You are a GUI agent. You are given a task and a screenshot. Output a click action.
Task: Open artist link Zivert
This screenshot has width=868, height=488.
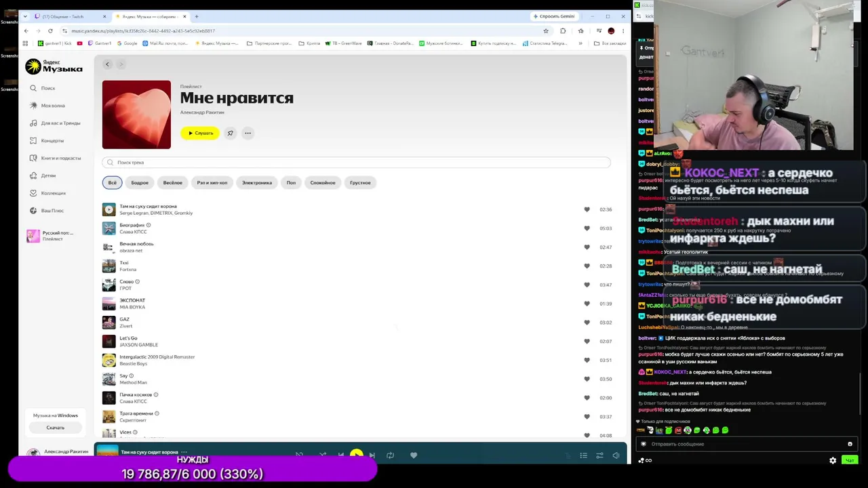pos(126,326)
